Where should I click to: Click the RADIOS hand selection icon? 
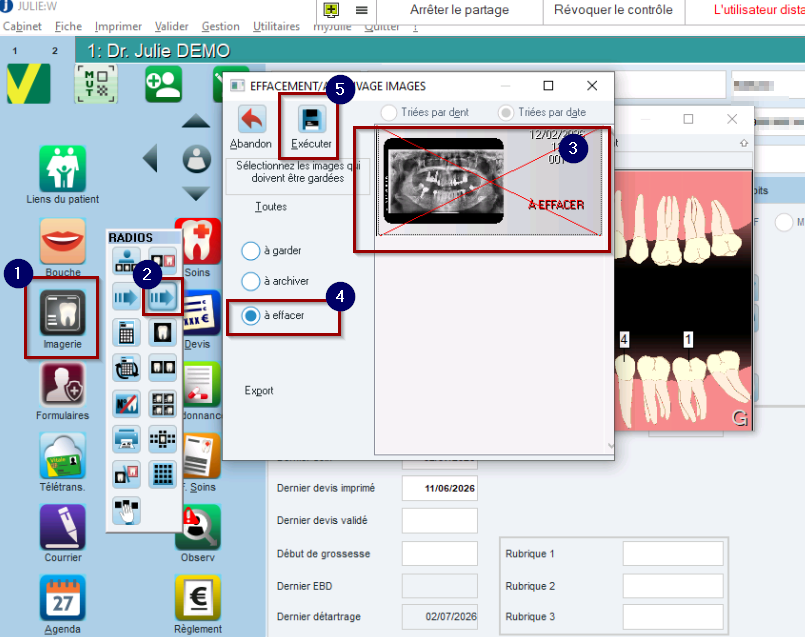click(126, 511)
